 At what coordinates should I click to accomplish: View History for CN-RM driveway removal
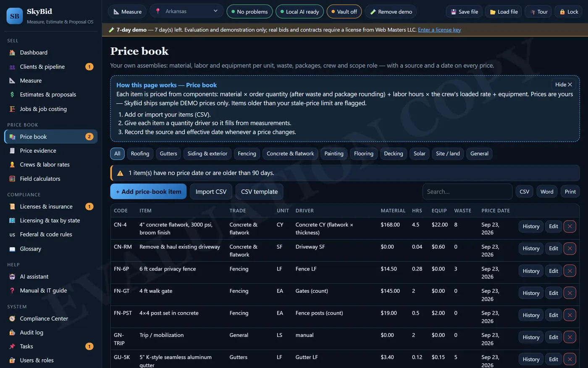tap(531, 249)
